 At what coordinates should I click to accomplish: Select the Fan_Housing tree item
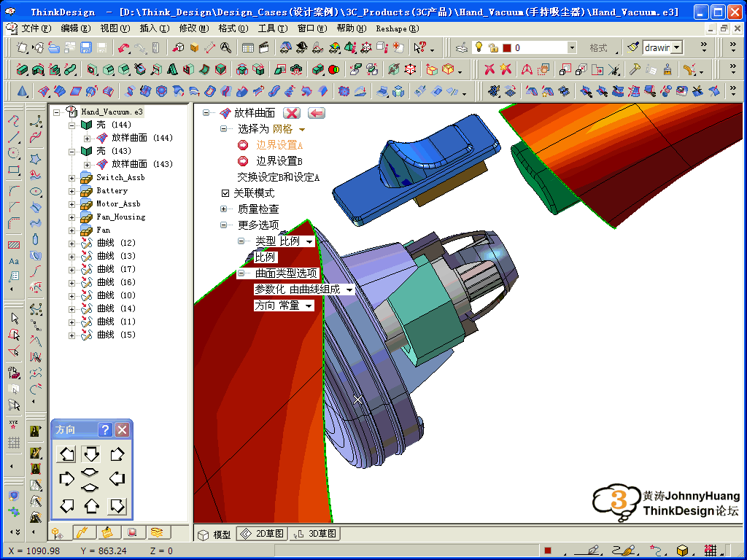pos(120,217)
